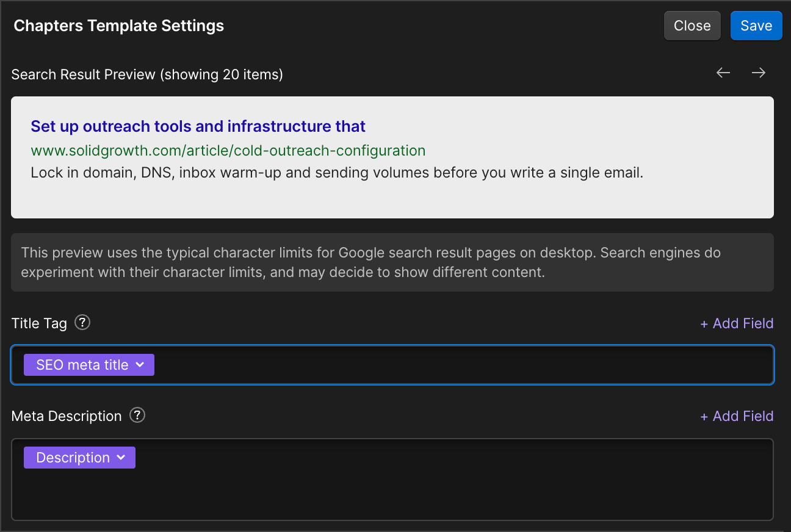Save the Chapters template settings
This screenshot has width=791, height=532.
click(x=756, y=26)
